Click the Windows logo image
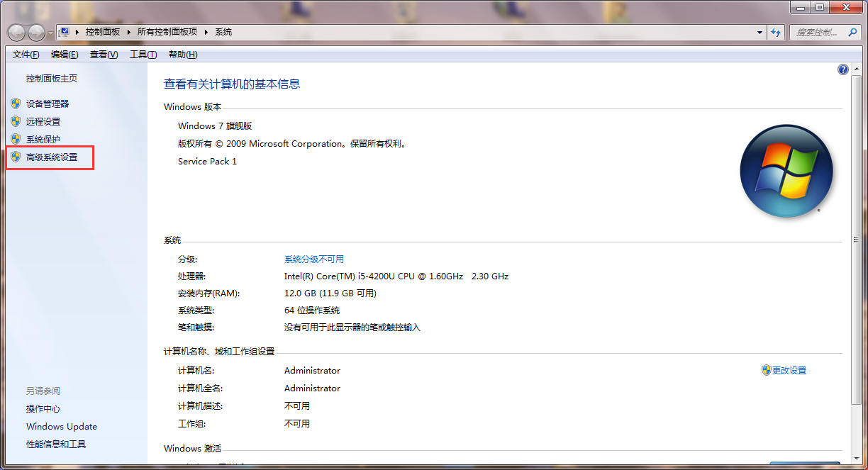The width and height of the screenshot is (868, 470). point(786,171)
